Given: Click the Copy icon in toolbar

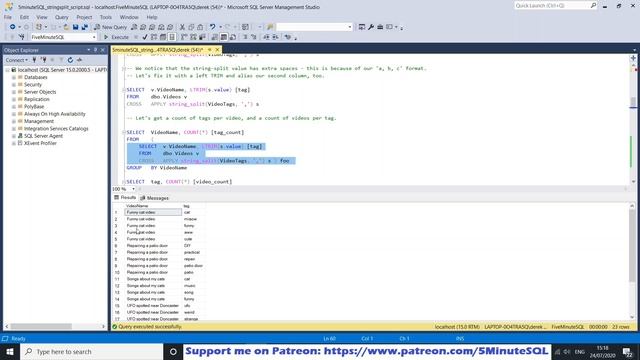Looking at the screenshot, I should [x=191, y=27].
